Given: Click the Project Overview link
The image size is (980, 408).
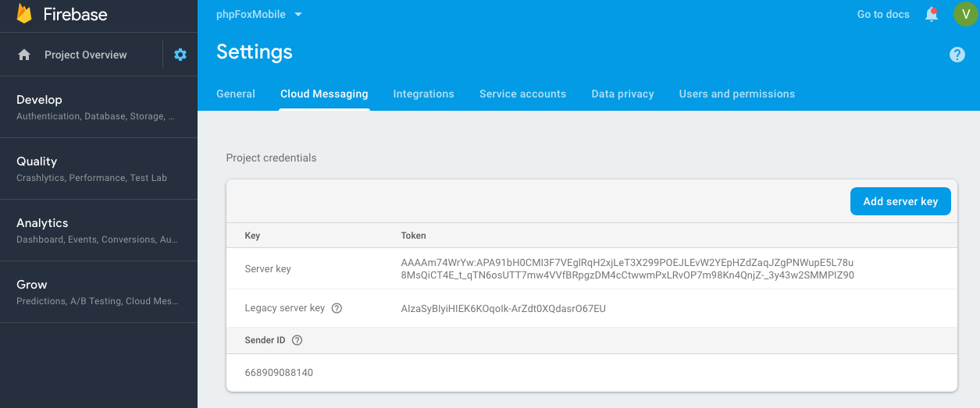Looking at the screenshot, I should tap(85, 55).
